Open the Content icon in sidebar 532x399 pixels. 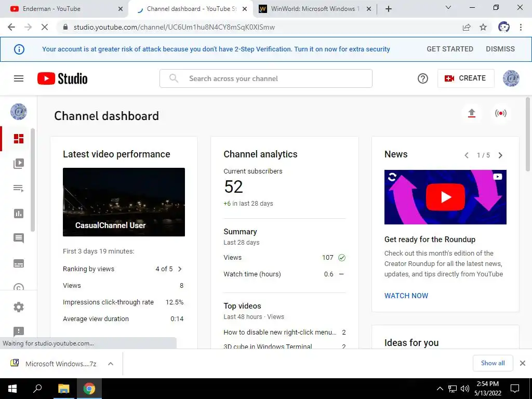[x=19, y=164]
